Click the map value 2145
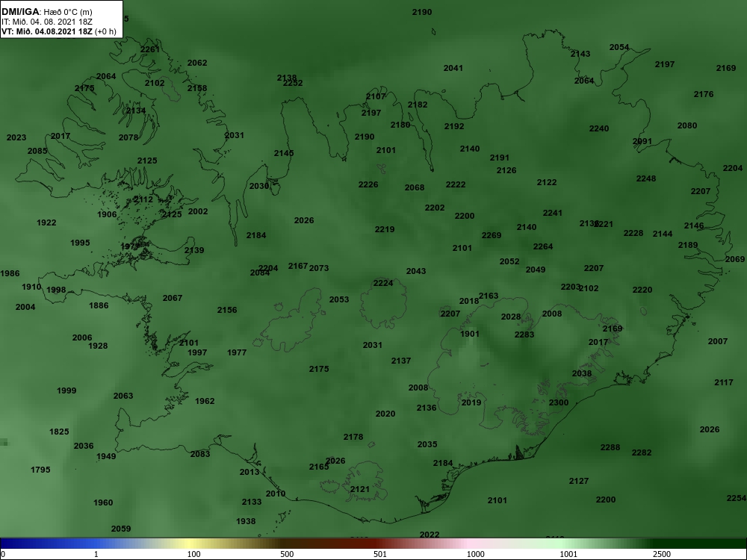This screenshot has height=560, width=747. click(x=284, y=153)
